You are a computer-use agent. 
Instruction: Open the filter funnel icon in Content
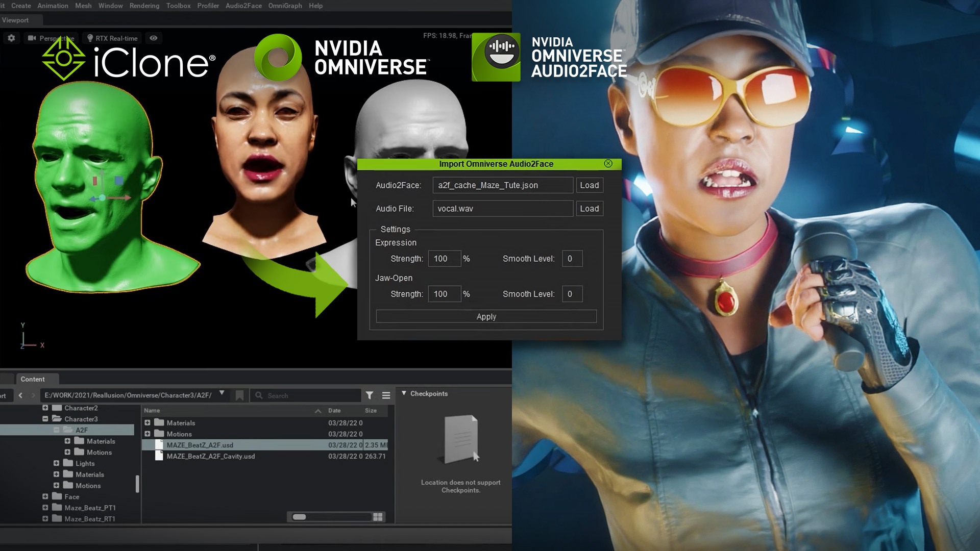370,395
